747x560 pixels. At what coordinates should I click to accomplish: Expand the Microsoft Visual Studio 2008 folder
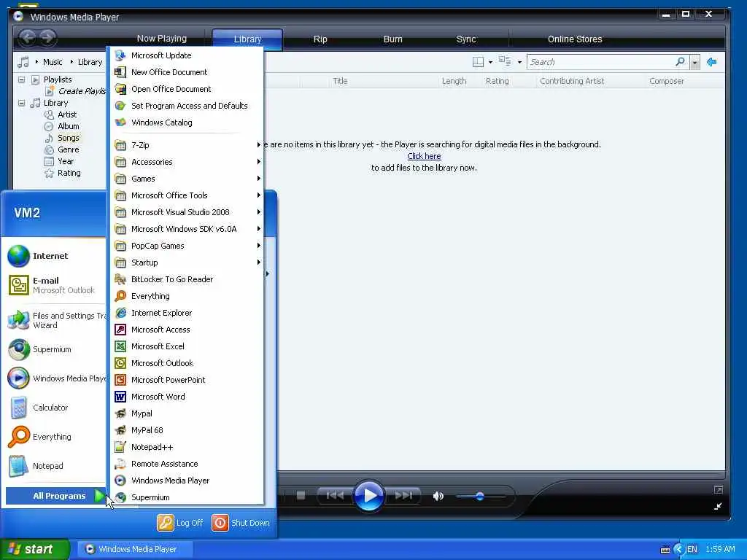click(187, 212)
